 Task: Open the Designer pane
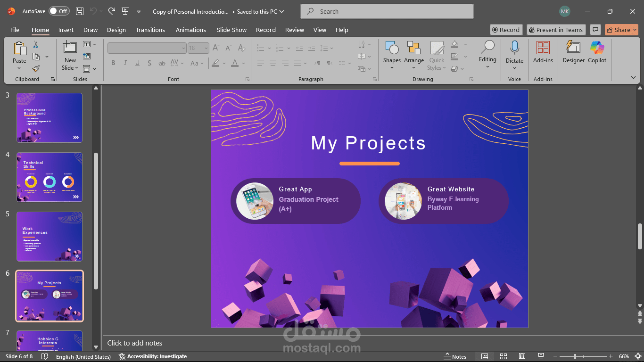coord(573,52)
